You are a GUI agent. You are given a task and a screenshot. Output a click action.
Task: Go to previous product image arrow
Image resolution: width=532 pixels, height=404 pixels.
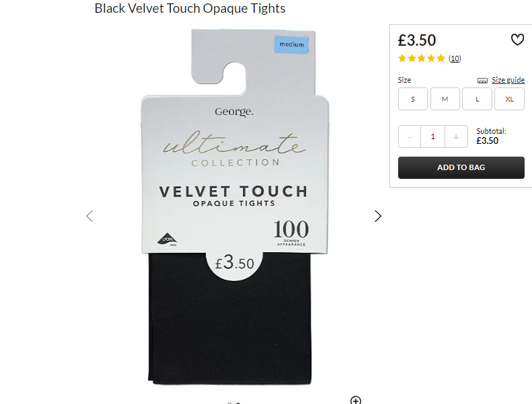click(x=89, y=216)
